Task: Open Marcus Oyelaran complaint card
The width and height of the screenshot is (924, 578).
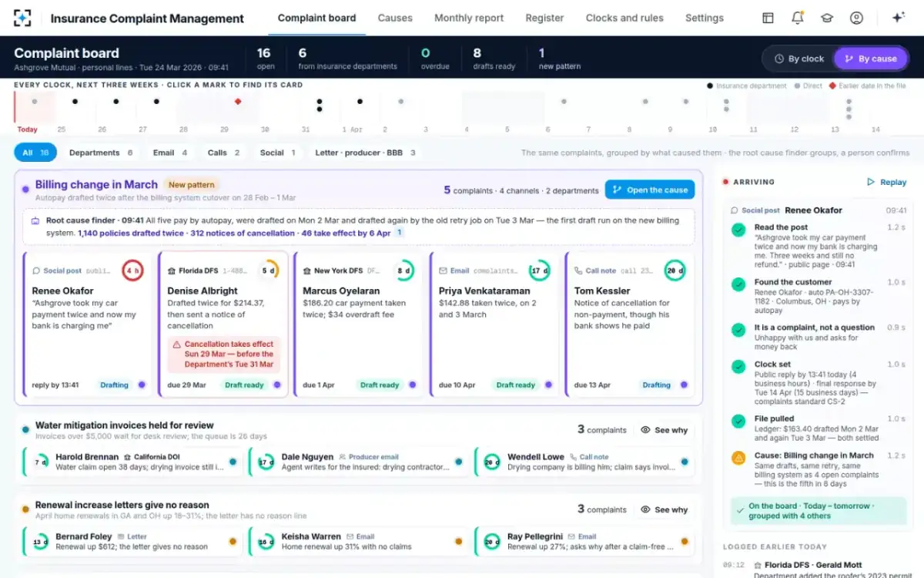Action: [360, 324]
